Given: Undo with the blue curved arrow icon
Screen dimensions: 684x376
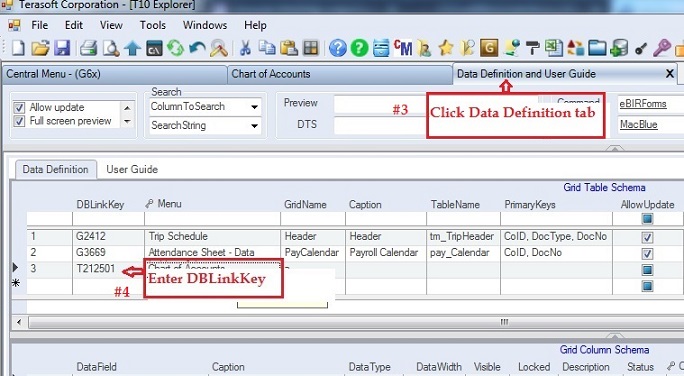Looking at the screenshot, I should 197,48.
